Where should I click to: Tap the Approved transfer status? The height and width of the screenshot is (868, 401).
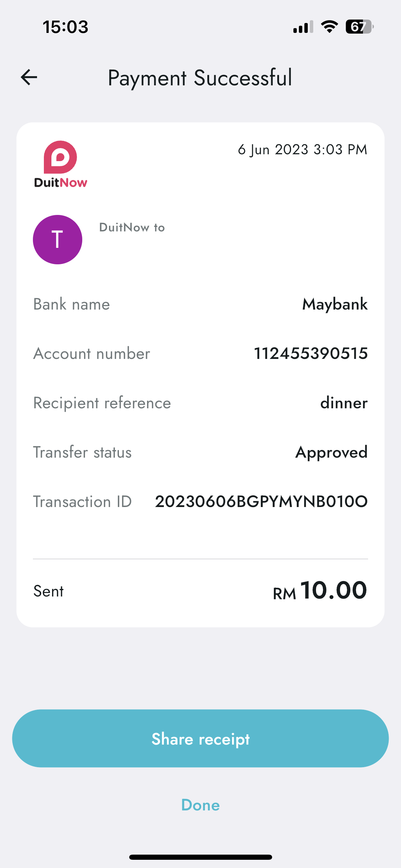pyautogui.click(x=332, y=453)
